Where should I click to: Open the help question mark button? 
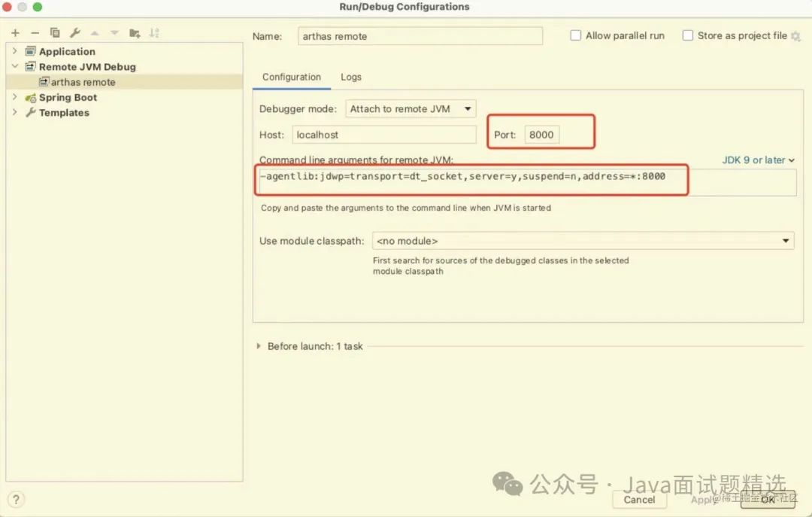[x=16, y=500]
